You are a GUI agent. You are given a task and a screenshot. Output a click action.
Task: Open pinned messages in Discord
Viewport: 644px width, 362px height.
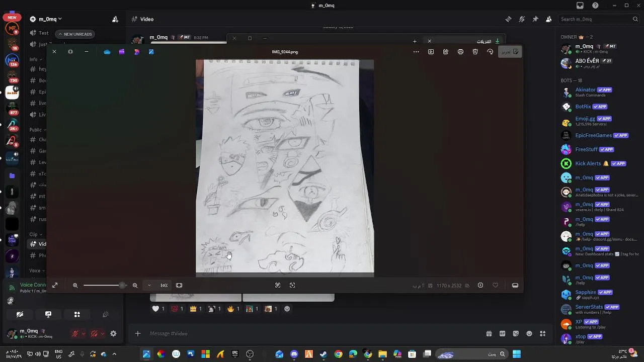(x=535, y=19)
